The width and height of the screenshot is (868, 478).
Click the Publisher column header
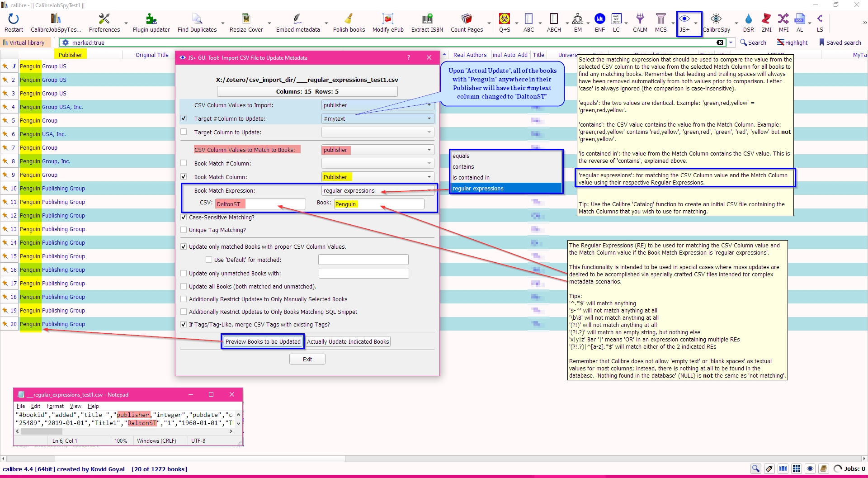[x=71, y=55]
